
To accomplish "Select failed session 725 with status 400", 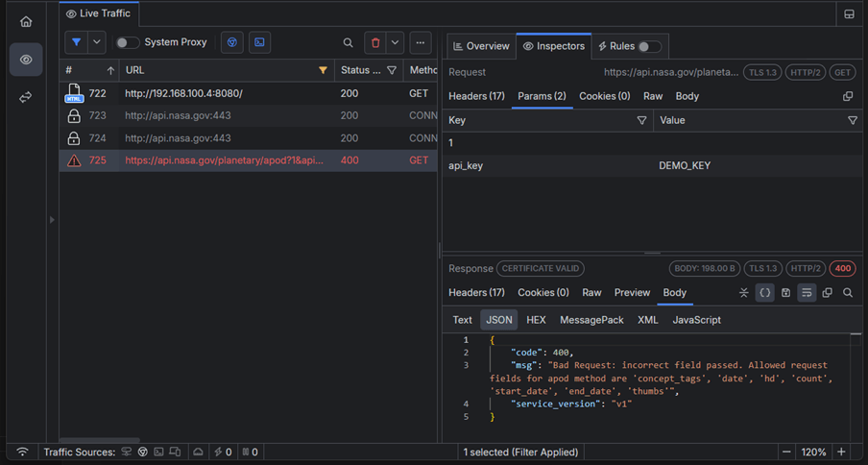I will click(249, 160).
